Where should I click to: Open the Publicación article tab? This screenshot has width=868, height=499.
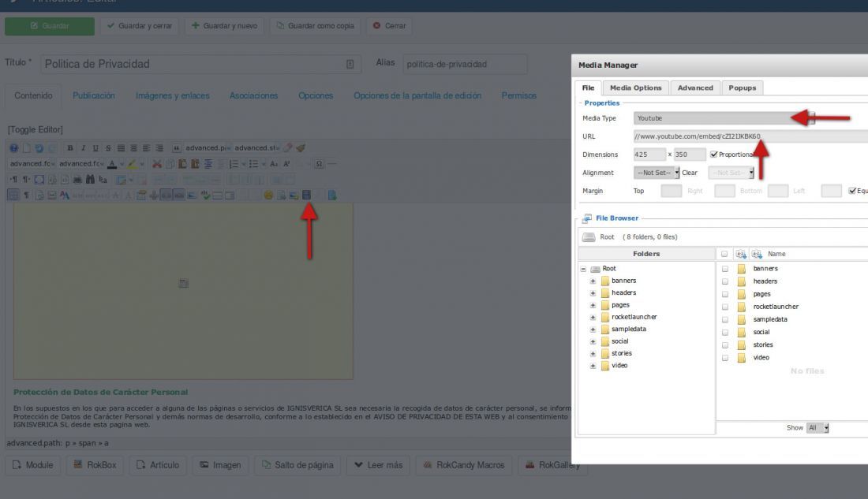tap(94, 95)
